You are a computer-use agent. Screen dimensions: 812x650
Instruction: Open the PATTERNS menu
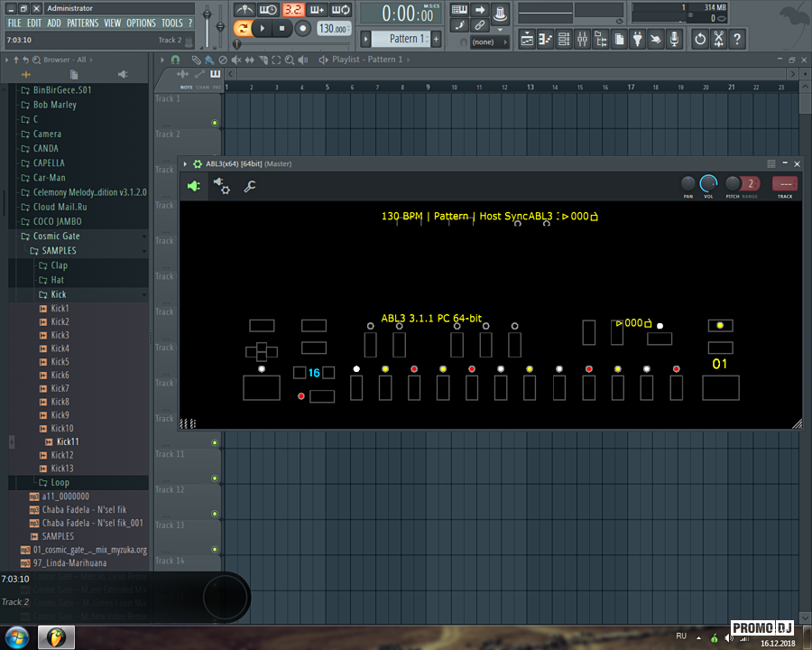coord(82,23)
